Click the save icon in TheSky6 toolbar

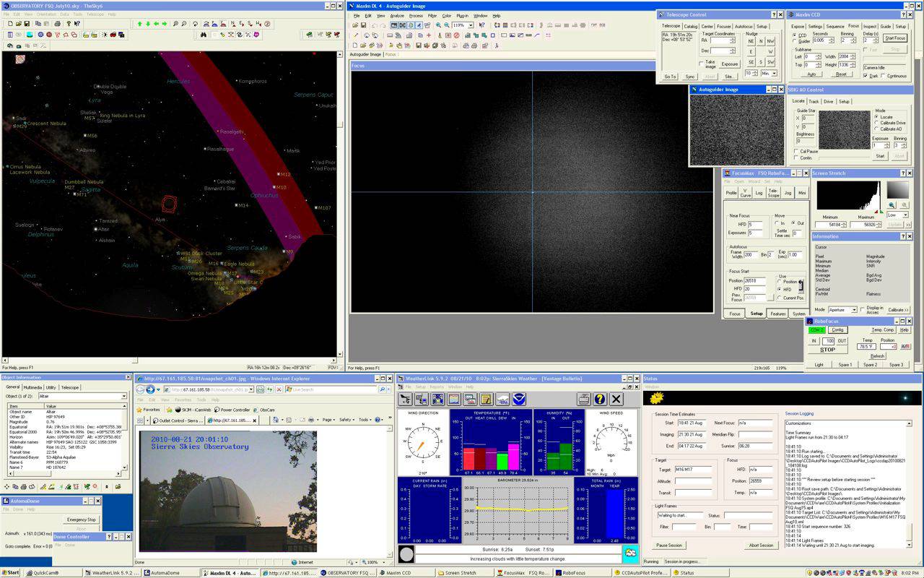(x=27, y=24)
